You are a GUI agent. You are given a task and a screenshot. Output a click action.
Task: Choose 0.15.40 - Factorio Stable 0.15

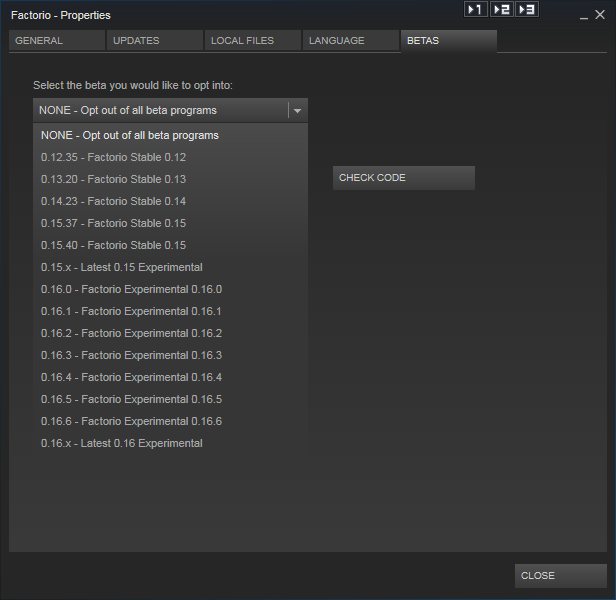(x=170, y=245)
